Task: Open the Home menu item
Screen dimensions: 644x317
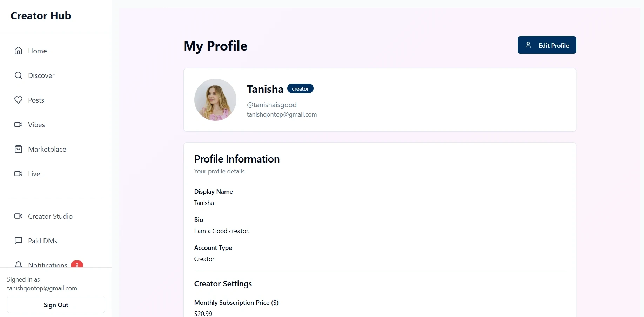Action: click(x=38, y=51)
